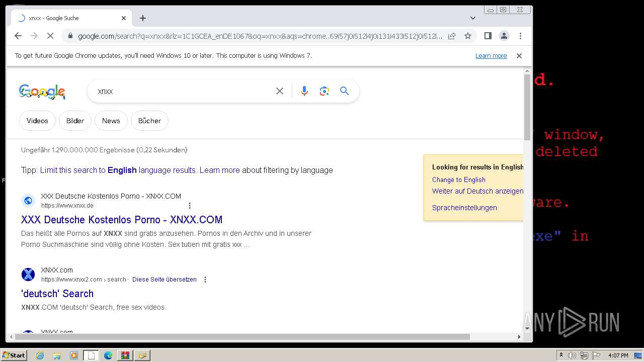Start voice search with microphone
Viewport: 644px width, 362px height.
click(x=304, y=91)
